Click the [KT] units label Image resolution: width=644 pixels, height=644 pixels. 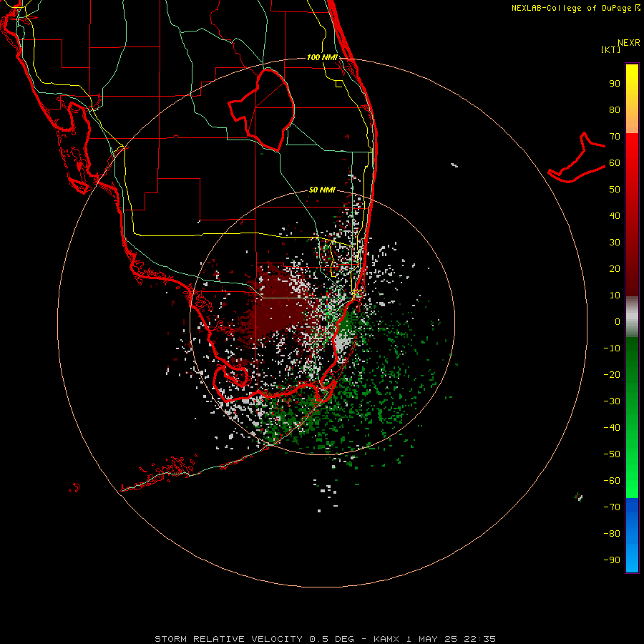(611, 49)
